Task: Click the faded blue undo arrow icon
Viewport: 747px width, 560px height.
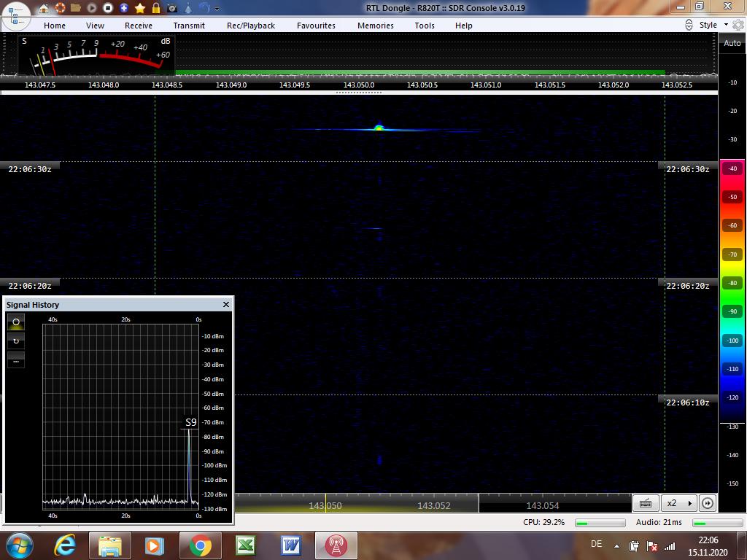Action: tap(204, 8)
